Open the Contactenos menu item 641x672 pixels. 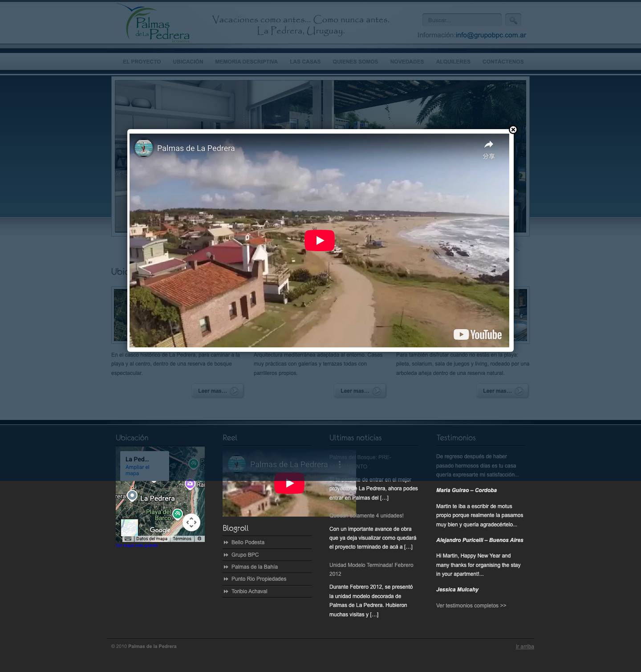coord(503,62)
